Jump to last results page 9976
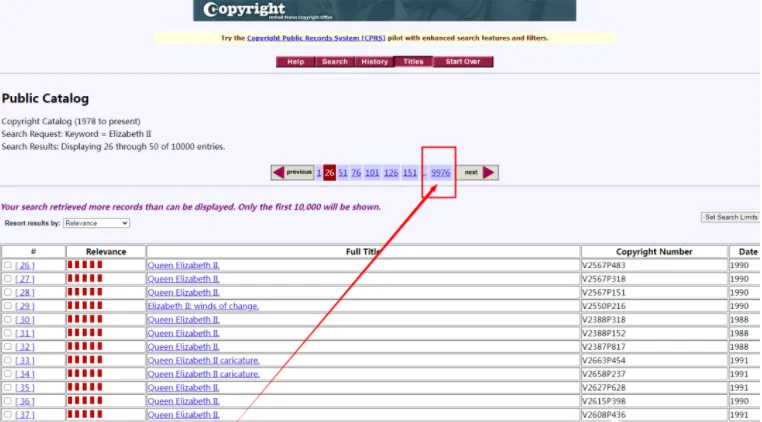 tap(440, 173)
